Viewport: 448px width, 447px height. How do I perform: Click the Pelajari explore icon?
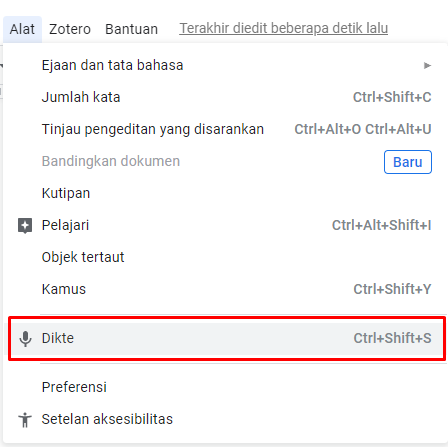click(x=25, y=226)
